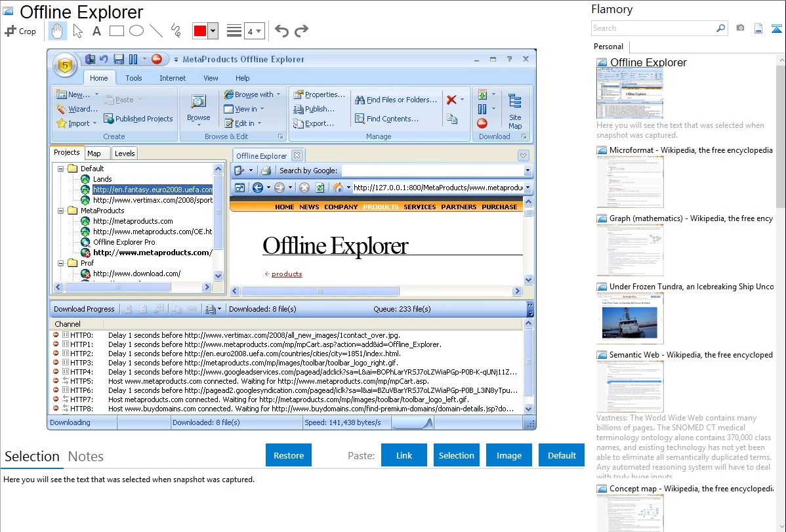Pick the rectangle drawing tool
This screenshot has width=786, height=532.
click(116, 31)
